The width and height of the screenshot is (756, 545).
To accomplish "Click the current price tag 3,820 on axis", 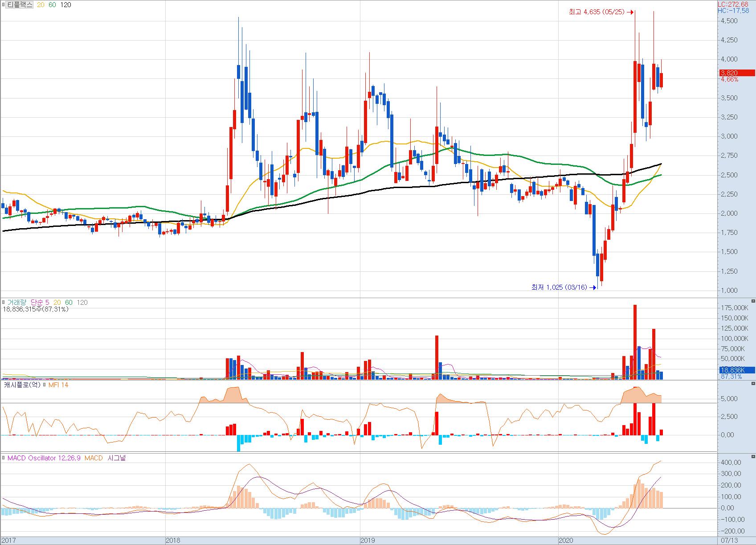I will click(737, 73).
